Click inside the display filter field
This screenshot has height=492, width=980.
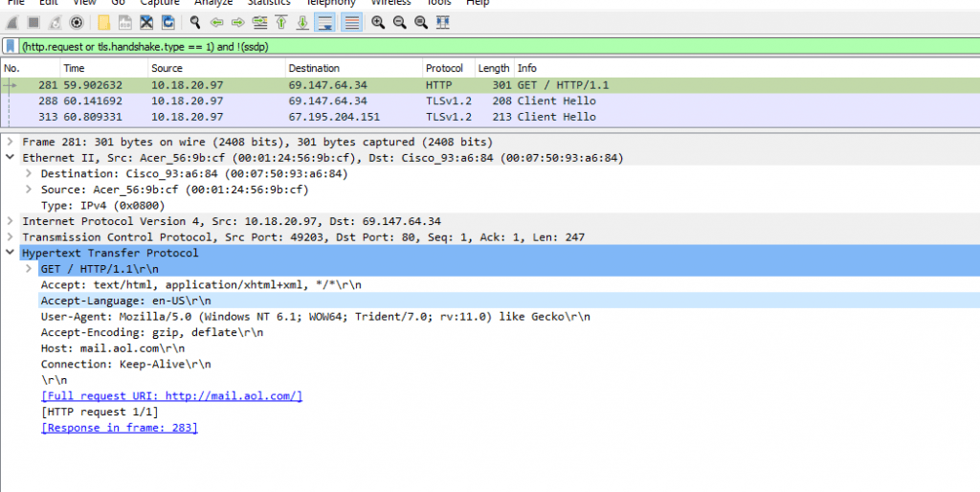[x=479, y=46]
